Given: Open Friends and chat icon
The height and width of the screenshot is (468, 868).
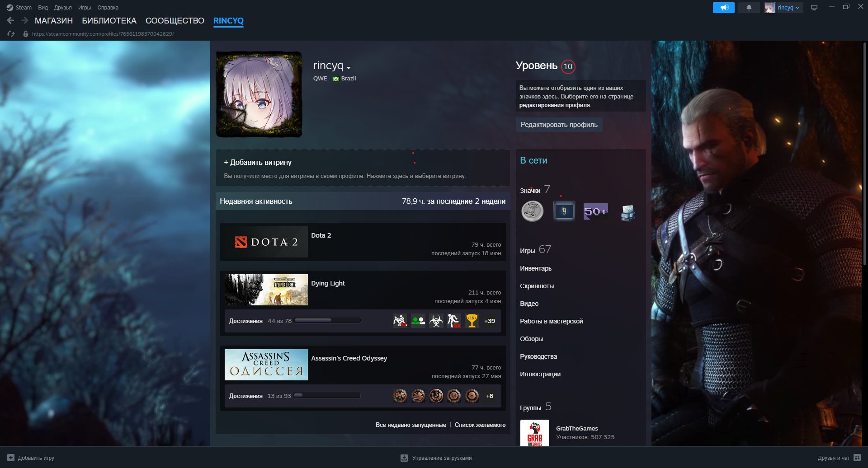Looking at the screenshot, I should click(x=857, y=458).
